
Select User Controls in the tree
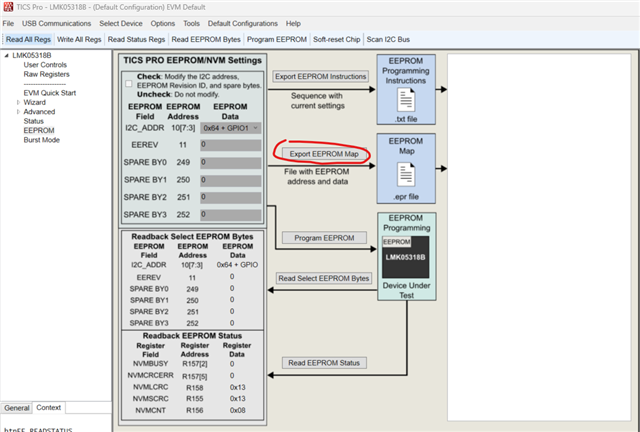(45, 65)
